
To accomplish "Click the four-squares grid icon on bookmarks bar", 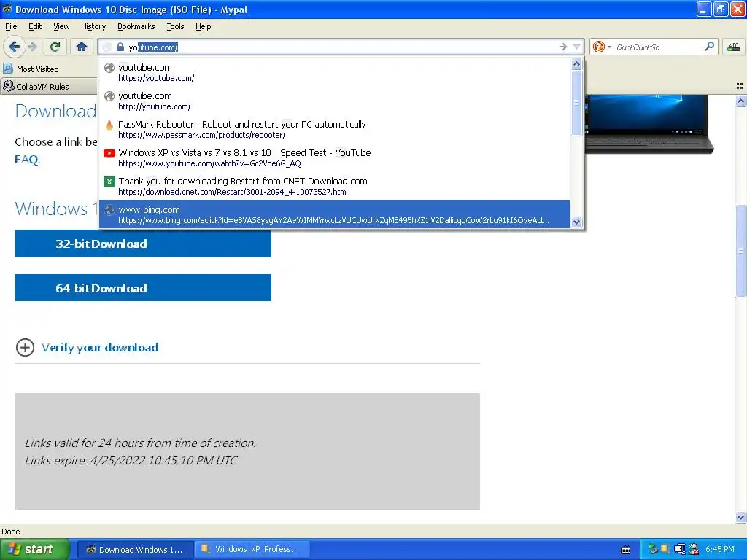I will click(x=740, y=86).
